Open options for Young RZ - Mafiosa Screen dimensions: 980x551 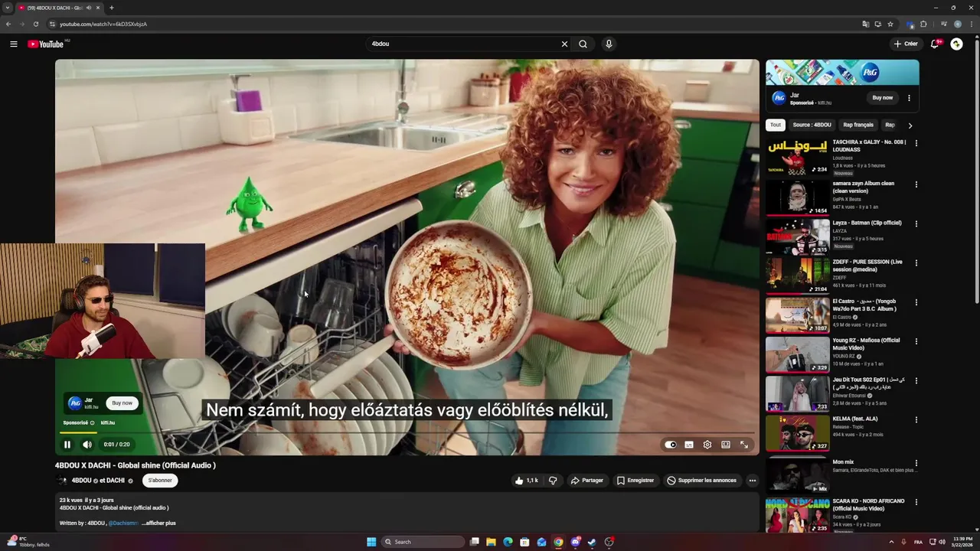point(916,341)
